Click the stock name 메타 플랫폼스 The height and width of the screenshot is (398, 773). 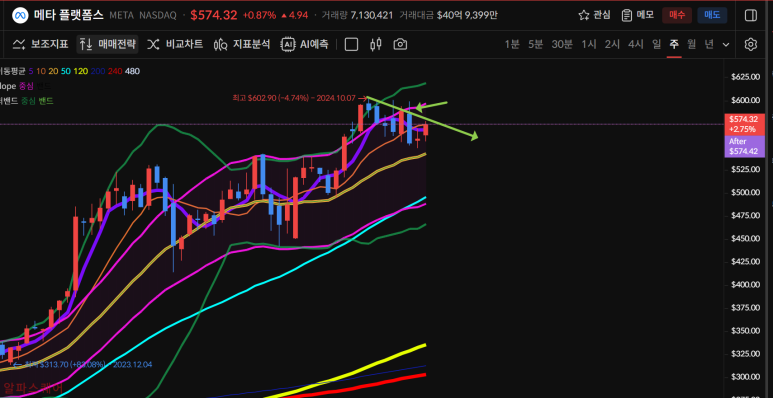pos(69,15)
